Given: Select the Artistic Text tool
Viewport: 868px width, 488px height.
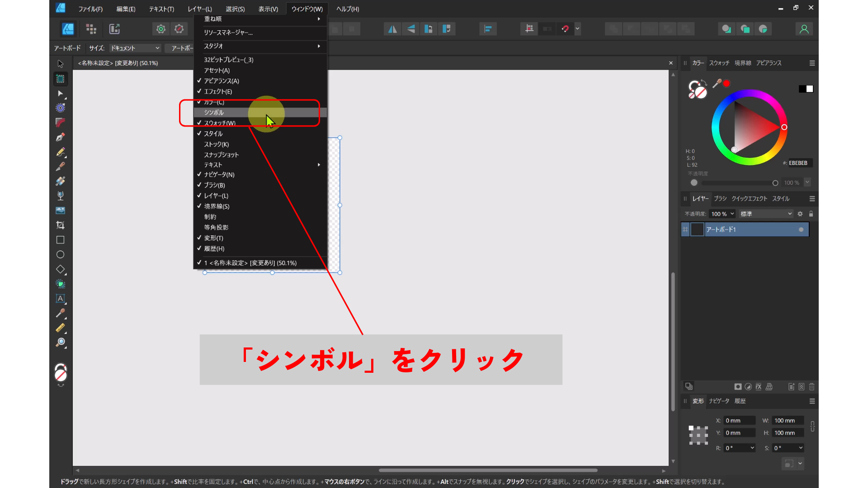Looking at the screenshot, I should click(x=60, y=299).
